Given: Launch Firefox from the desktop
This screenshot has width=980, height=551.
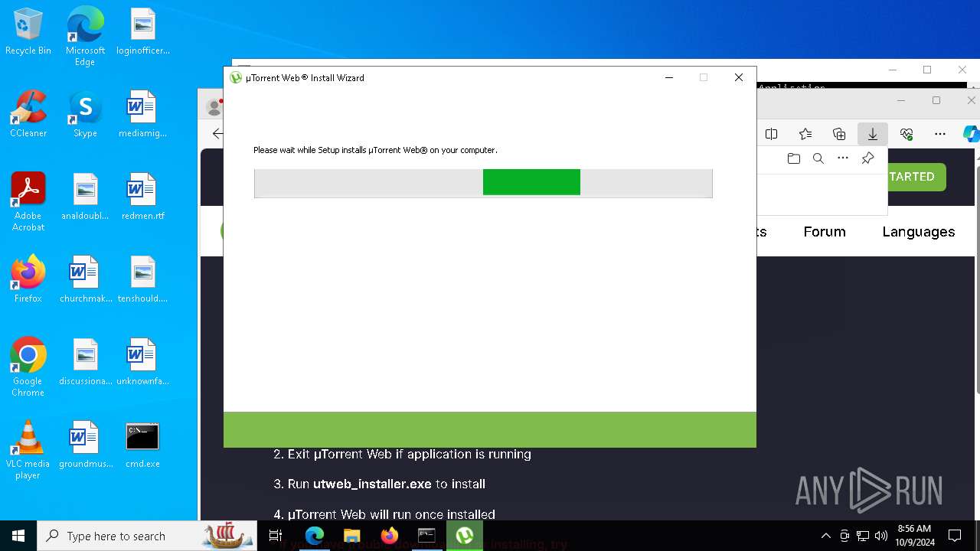Looking at the screenshot, I should click(28, 280).
